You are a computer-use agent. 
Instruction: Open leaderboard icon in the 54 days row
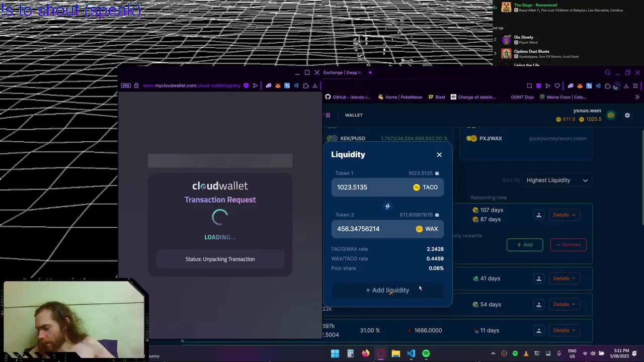pyautogui.click(x=539, y=304)
